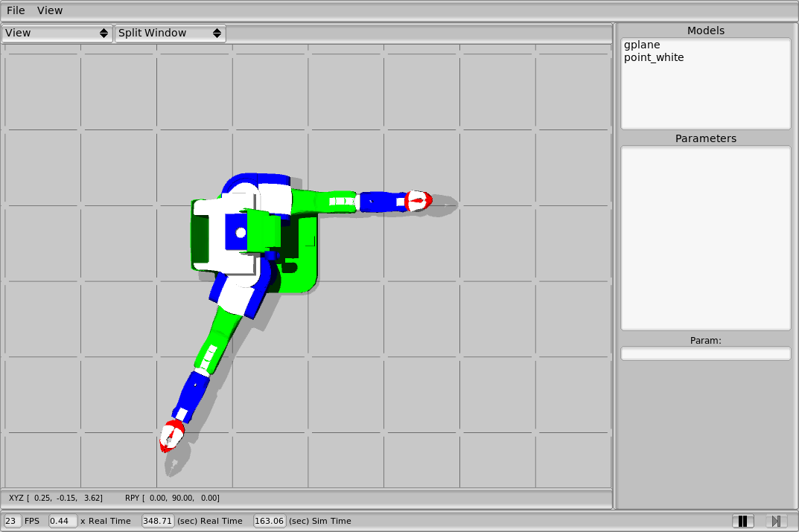Click the white circle on robot's blue head
799x532 pixels.
[241, 233]
